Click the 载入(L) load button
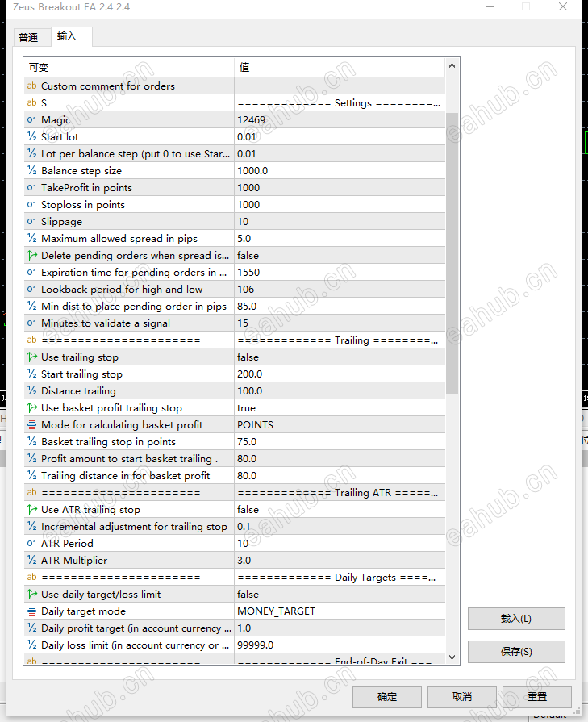Screen dimensions: 588x722 click(x=516, y=619)
